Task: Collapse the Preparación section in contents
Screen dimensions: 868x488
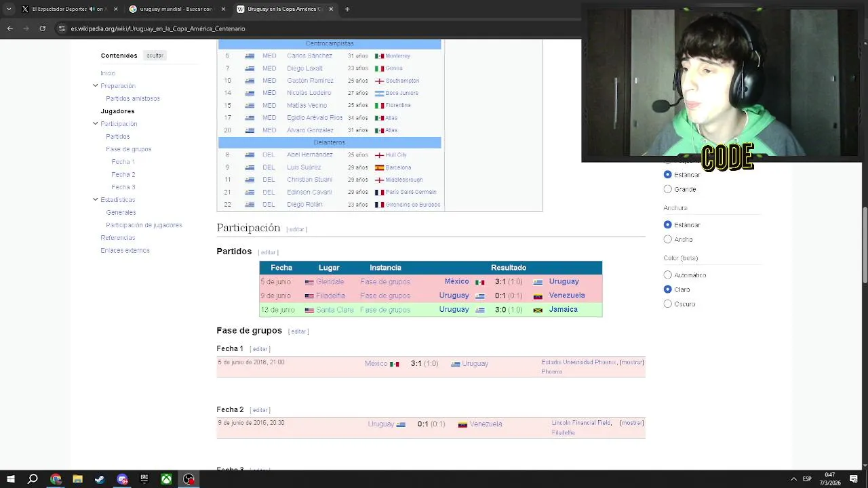Action: coord(95,85)
